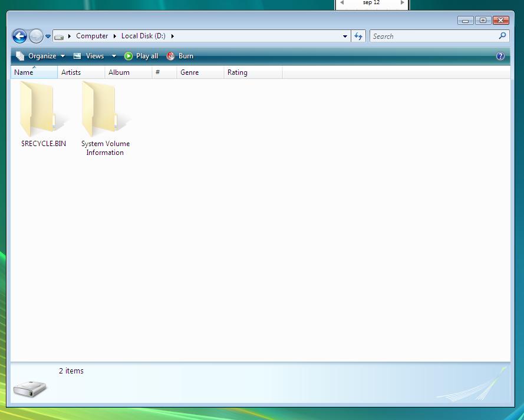Open the recent pages dropdown arrow
The image size is (524, 420).
click(x=48, y=37)
